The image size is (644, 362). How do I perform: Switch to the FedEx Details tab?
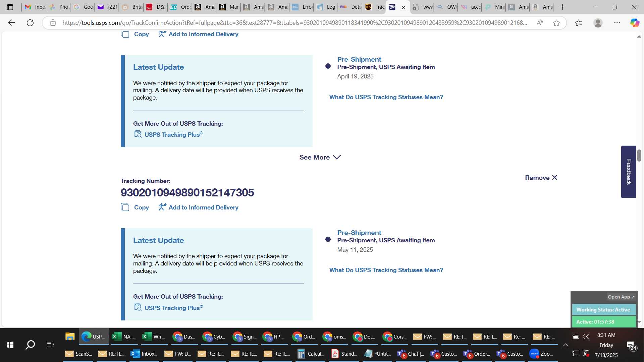351,7
